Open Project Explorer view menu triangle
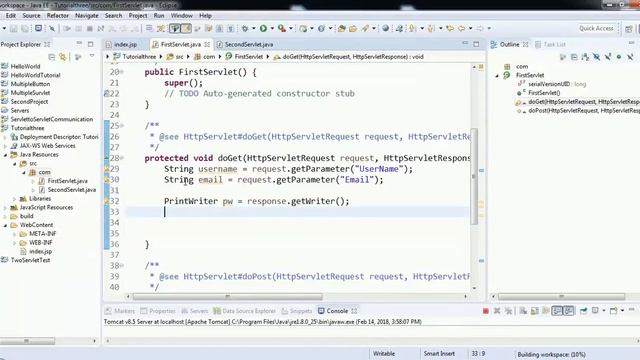The image size is (640, 360). tap(92, 56)
